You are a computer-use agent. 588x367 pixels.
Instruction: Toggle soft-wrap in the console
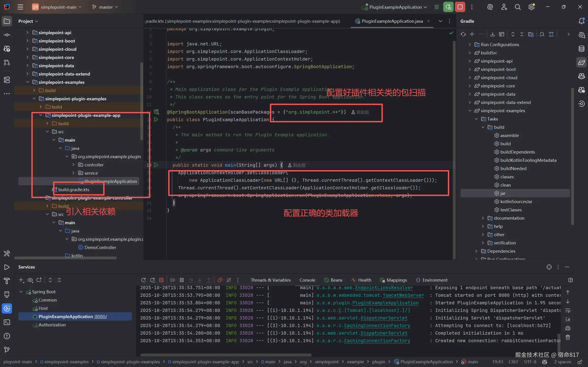pyautogui.click(x=568, y=311)
